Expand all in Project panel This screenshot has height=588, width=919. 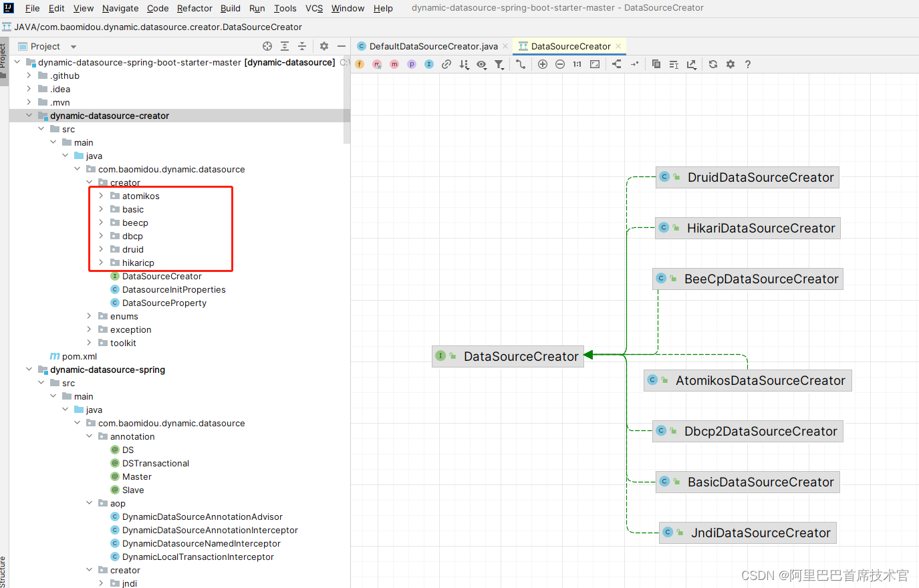(x=285, y=46)
